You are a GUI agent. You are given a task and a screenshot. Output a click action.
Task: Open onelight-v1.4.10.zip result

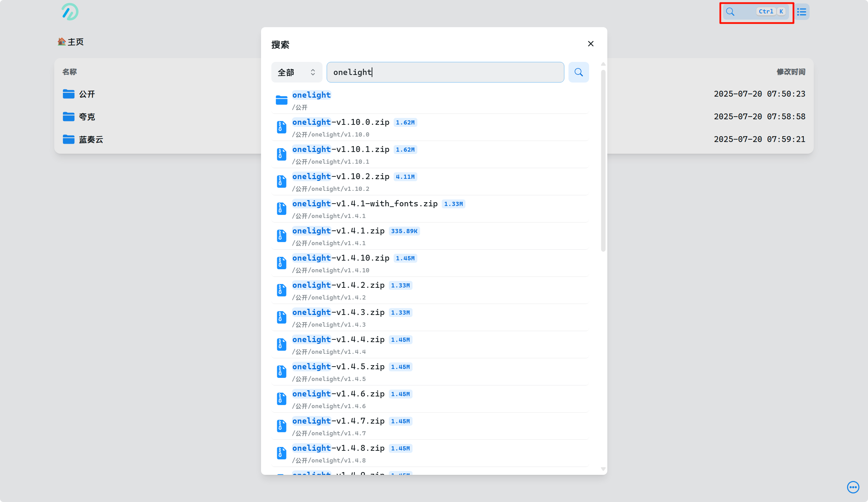[x=341, y=258]
